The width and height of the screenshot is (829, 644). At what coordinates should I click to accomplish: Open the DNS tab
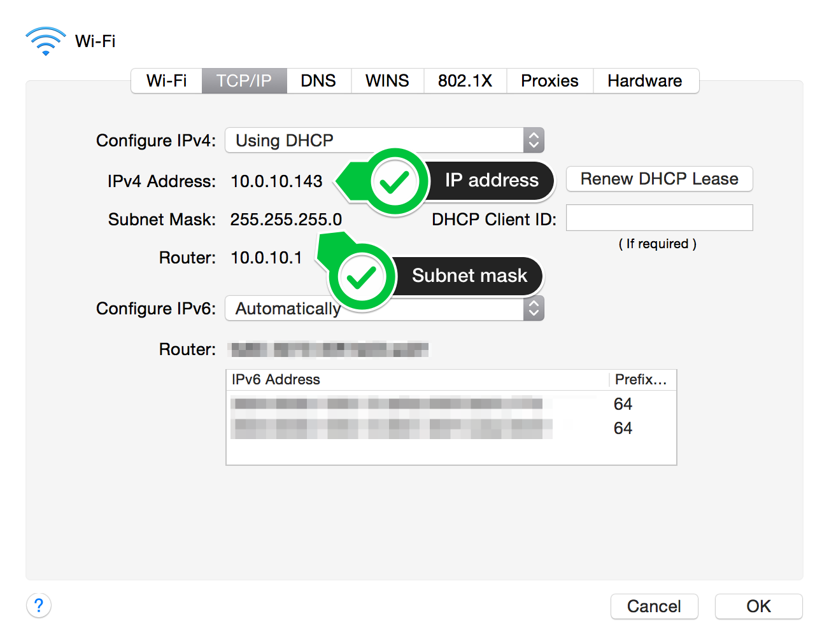[x=318, y=81]
